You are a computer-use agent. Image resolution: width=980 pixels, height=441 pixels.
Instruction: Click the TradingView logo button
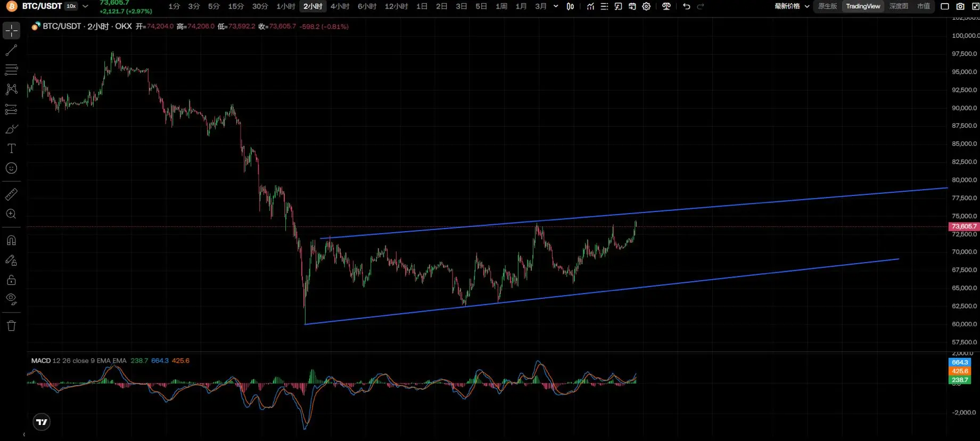tap(42, 422)
